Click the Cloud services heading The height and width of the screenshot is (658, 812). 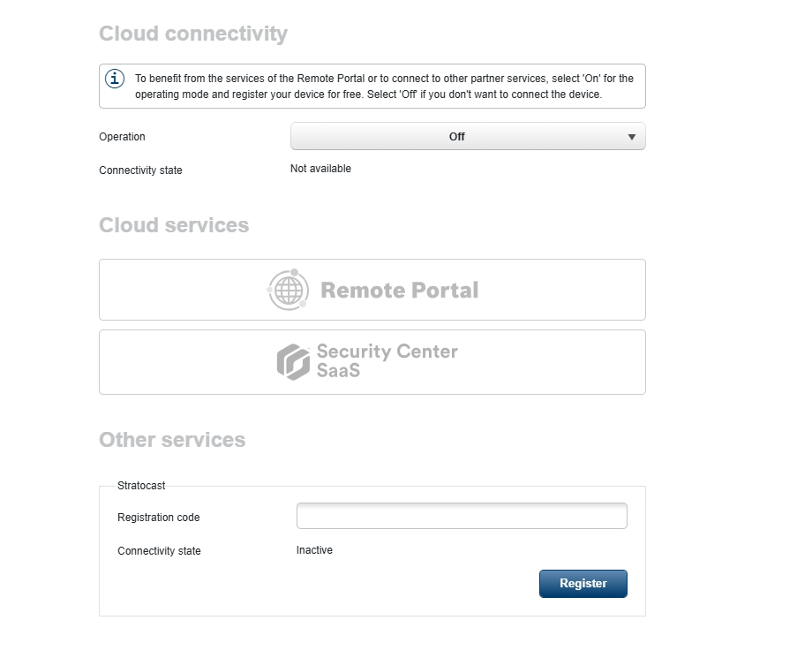click(x=174, y=225)
